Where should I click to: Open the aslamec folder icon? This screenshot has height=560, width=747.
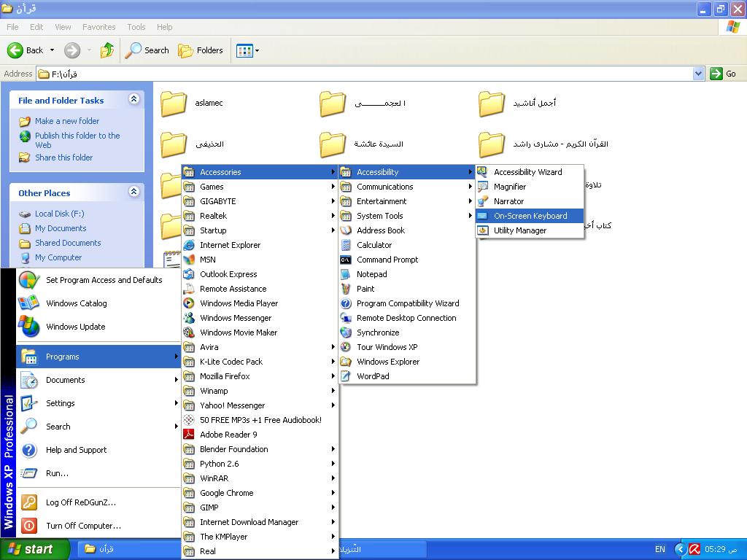(174, 104)
